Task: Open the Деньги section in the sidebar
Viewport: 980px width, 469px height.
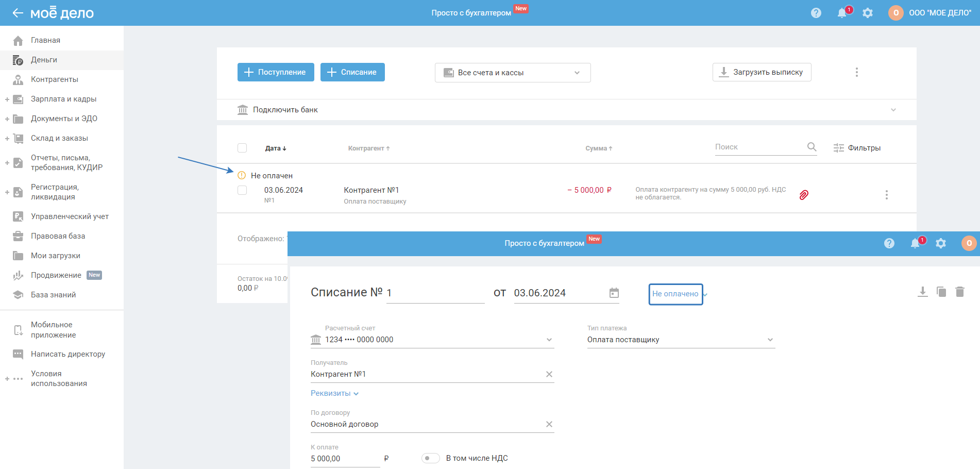Action: (62, 60)
